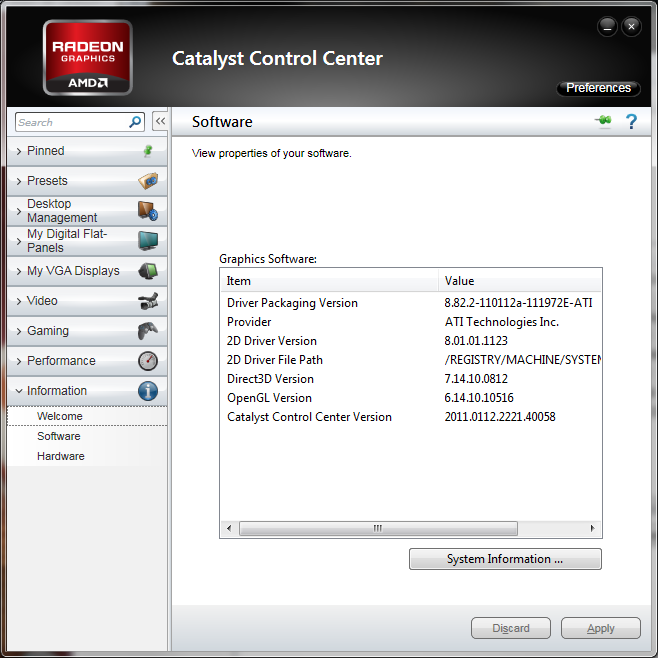Click the Desktop Management icon
658x658 pixels.
point(148,211)
